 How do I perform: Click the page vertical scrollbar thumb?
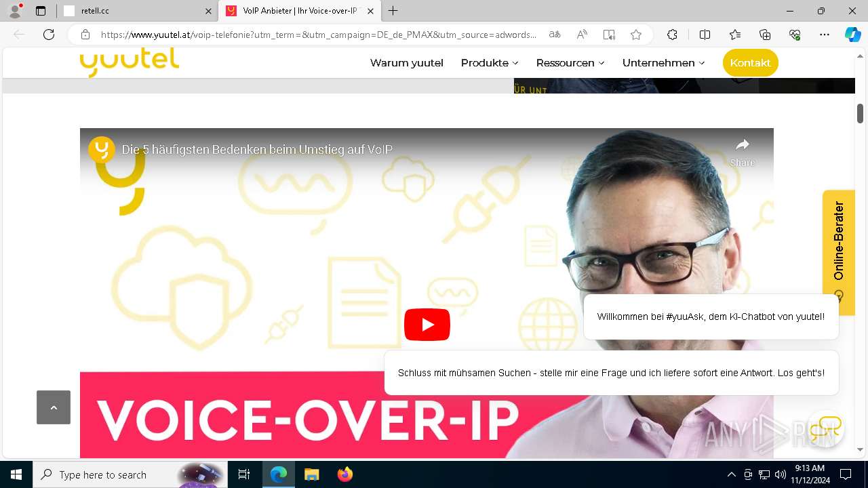[860, 113]
